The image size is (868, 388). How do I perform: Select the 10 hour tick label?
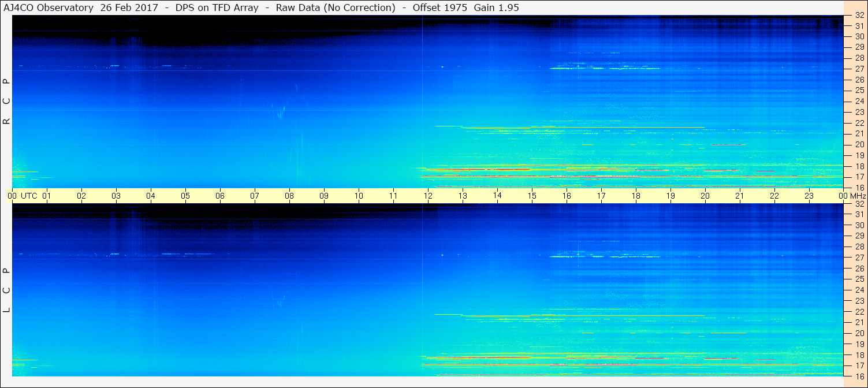(359, 196)
